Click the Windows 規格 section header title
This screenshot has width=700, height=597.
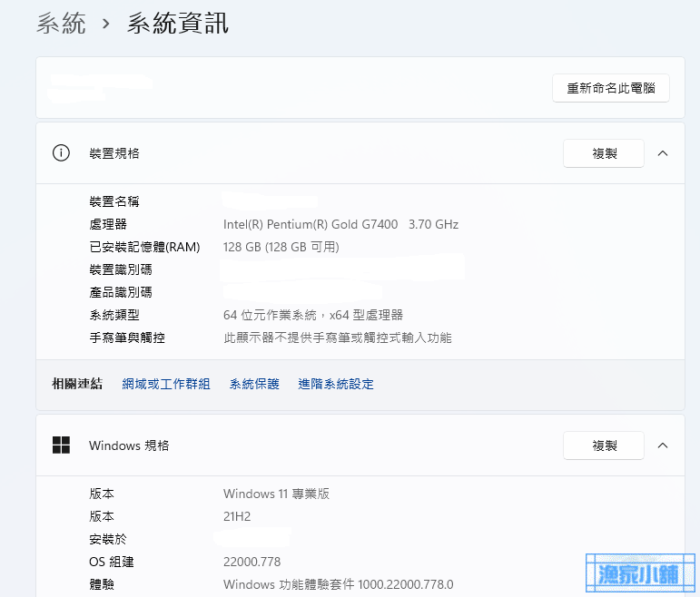(129, 445)
